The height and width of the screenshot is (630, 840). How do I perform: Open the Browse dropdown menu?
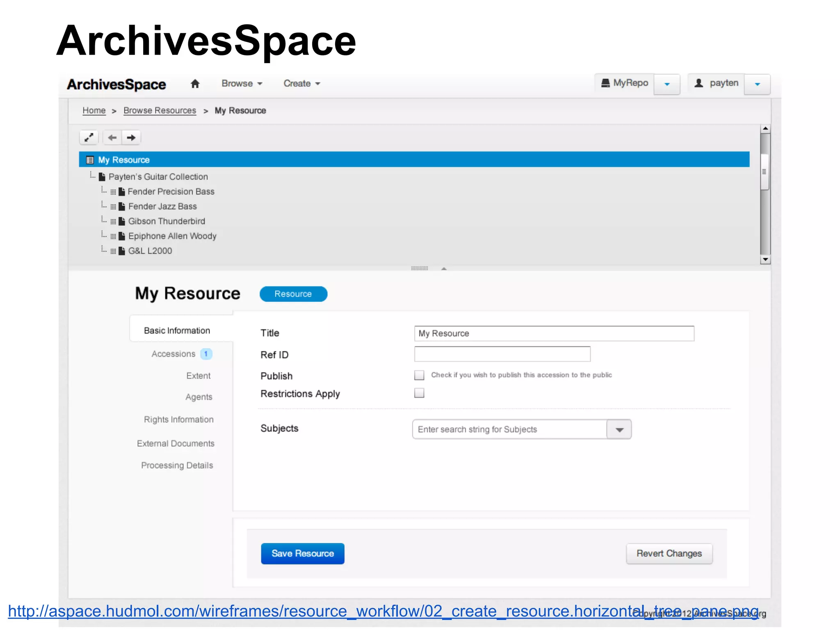coord(242,83)
